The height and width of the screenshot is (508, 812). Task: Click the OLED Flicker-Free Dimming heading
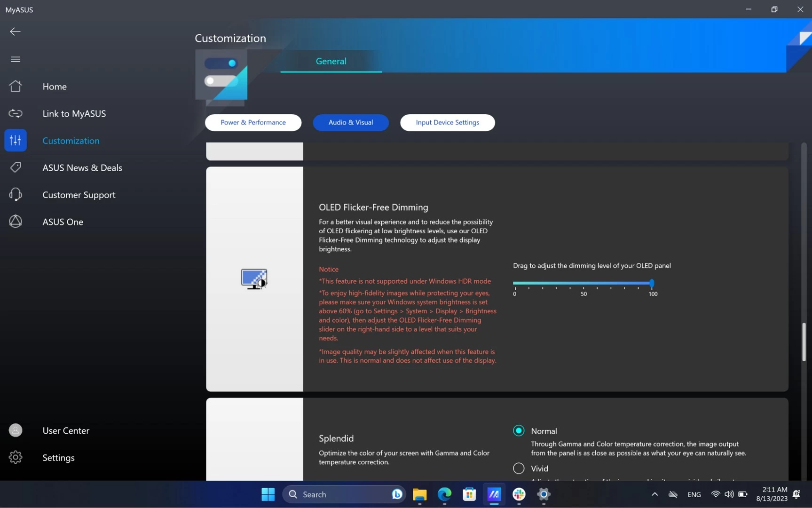coord(373,207)
